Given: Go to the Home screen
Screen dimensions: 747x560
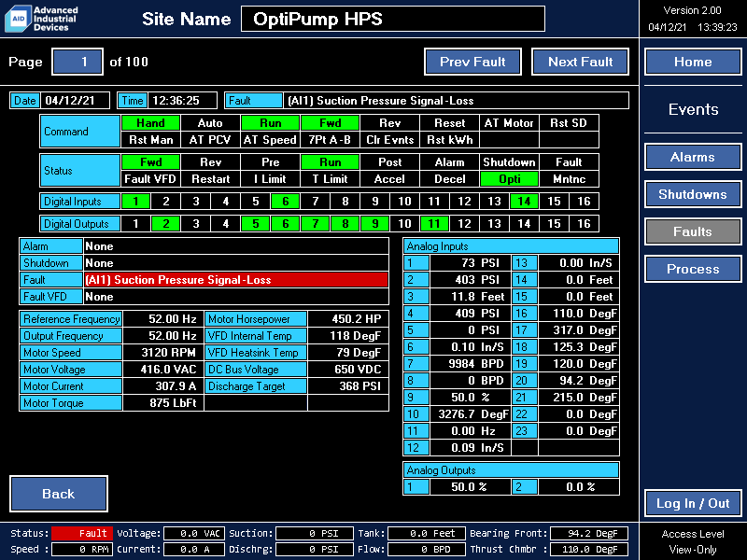Looking at the screenshot, I should [693, 62].
